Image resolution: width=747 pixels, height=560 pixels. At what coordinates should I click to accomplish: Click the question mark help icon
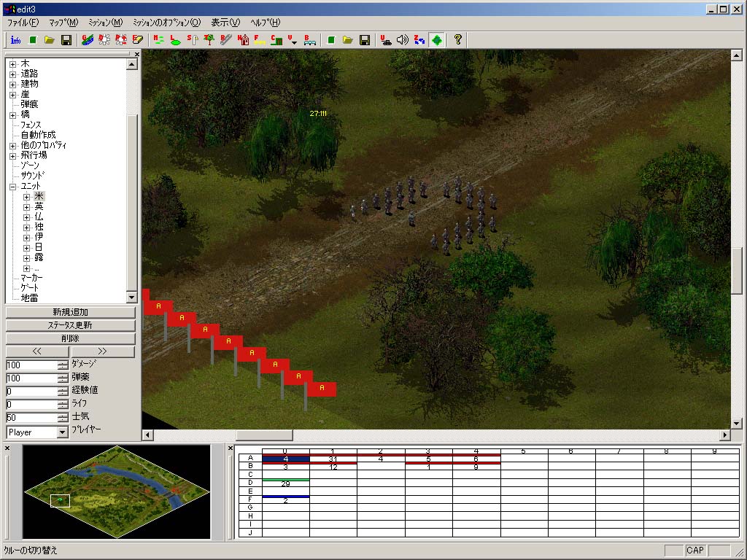pyautogui.click(x=458, y=40)
